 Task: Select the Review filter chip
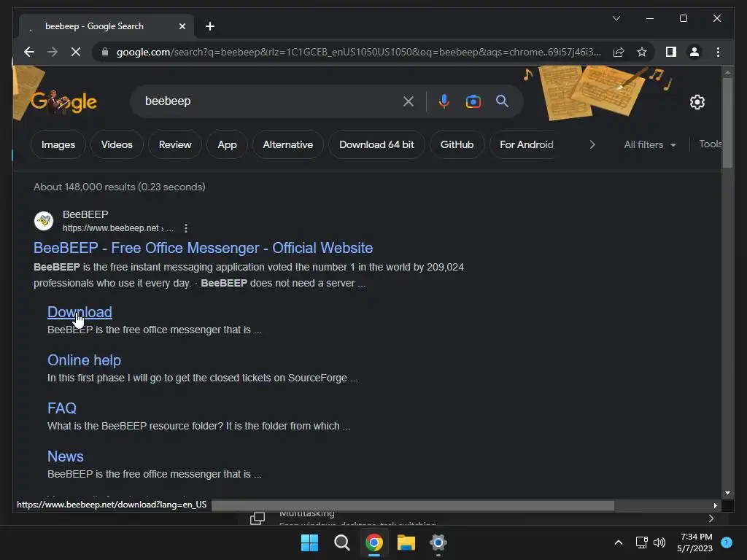tap(175, 144)
